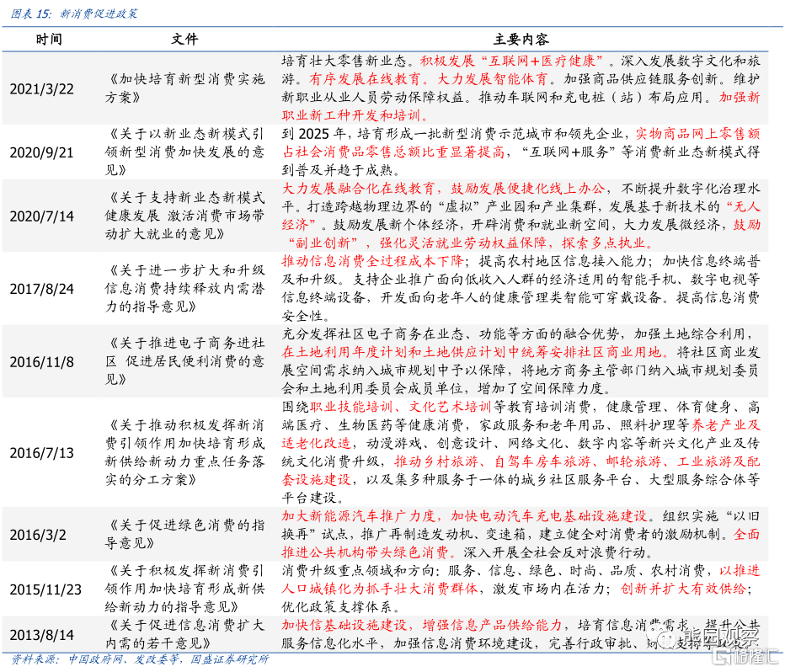Select the date cell 2020/7/14
The image size is (785, 672).
(x=41, y=216)
